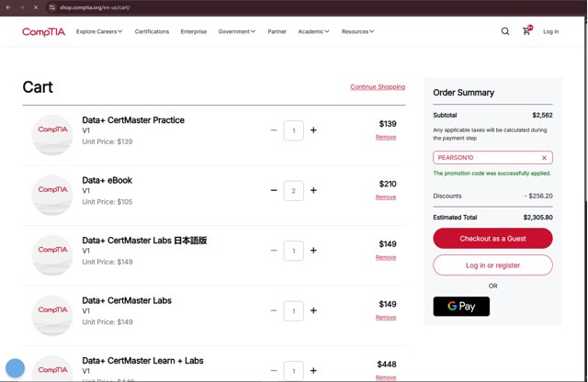The image size is (588, 382).
Task: Expand the Resources dropdown
Action: point(357,31)
